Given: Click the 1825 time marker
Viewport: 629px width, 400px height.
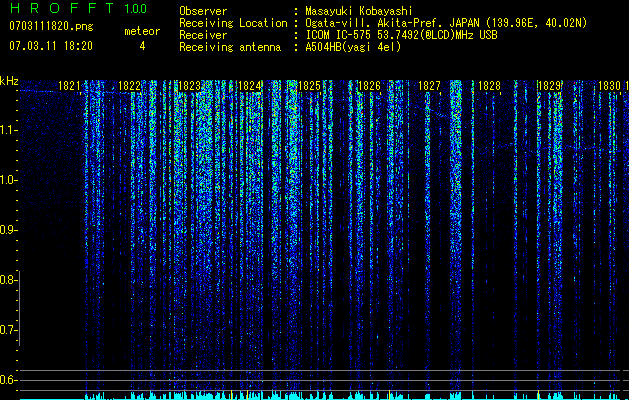Looking at the screenshot, I should [x=310, y=86].
